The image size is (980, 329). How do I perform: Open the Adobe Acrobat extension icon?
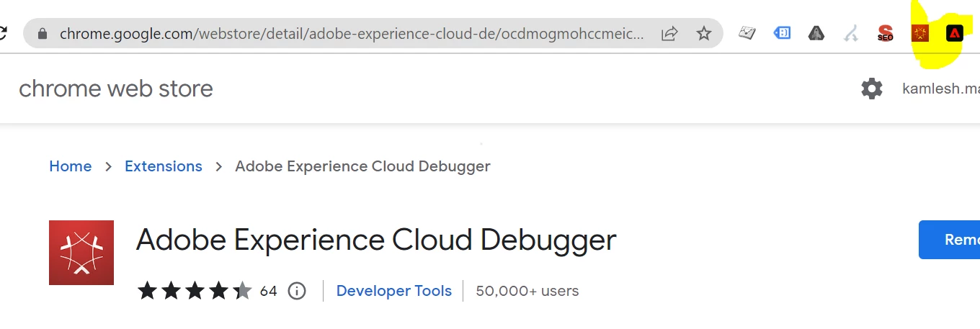[x=955, y=33]
